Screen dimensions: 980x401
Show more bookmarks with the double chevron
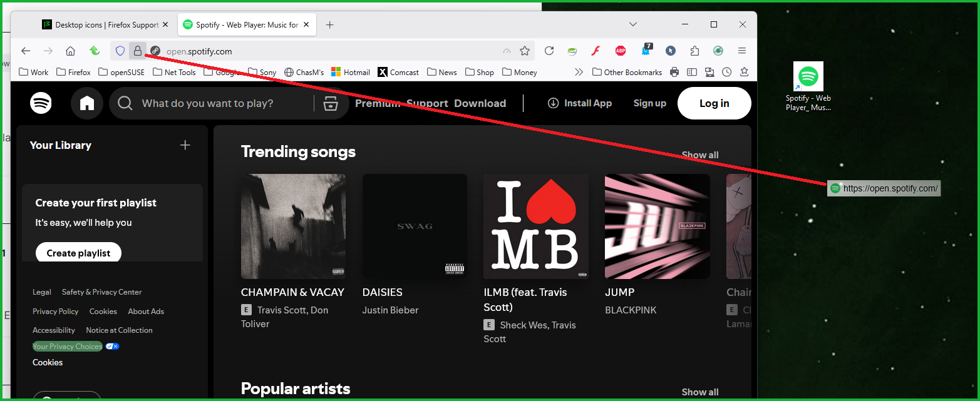[x=578, y=72]
